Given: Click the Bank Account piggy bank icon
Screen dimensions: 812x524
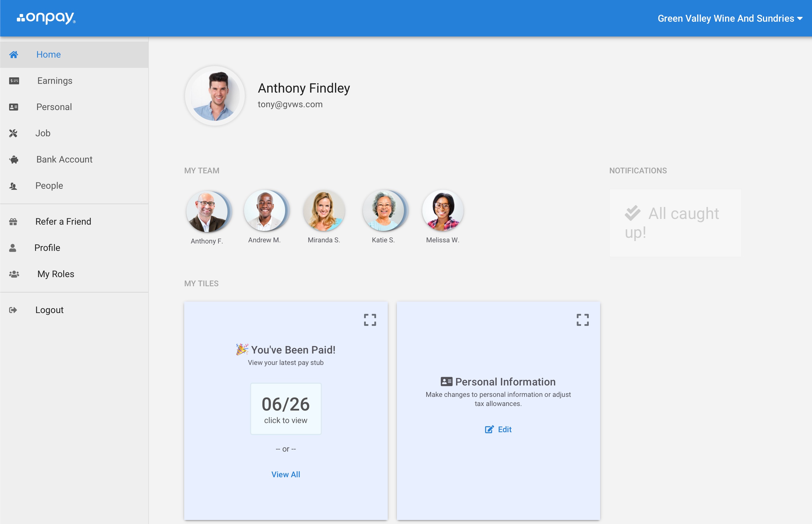Looking at the screenshot, I should click(x=14, y=159).
